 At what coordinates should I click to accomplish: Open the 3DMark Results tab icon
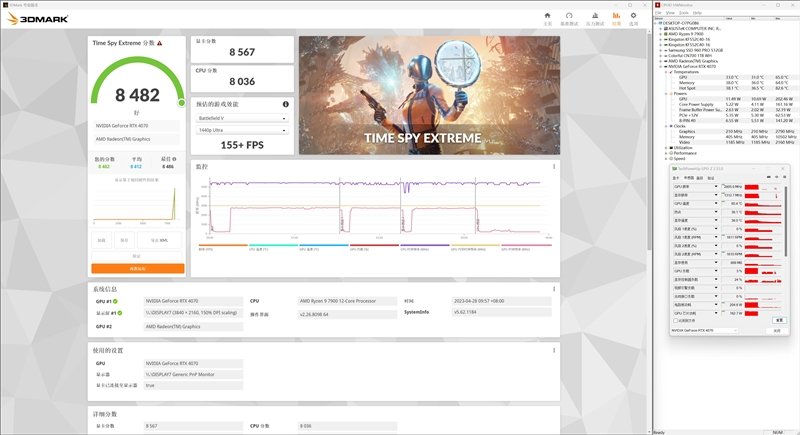coord(616,15)
